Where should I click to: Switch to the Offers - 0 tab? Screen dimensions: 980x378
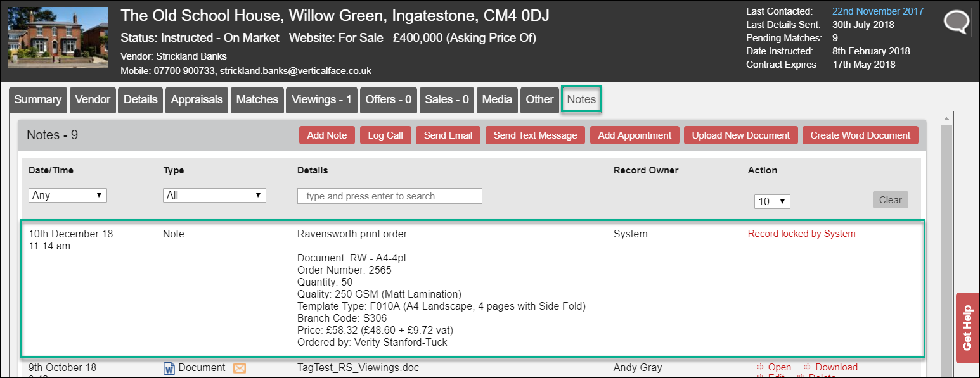389,99
